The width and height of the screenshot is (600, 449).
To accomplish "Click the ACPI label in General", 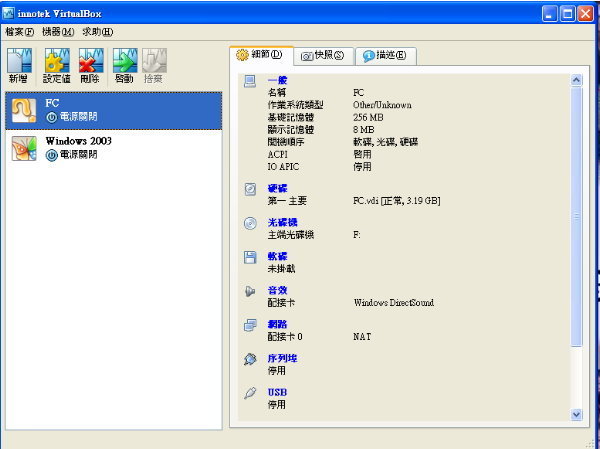I will coord(278,154).
